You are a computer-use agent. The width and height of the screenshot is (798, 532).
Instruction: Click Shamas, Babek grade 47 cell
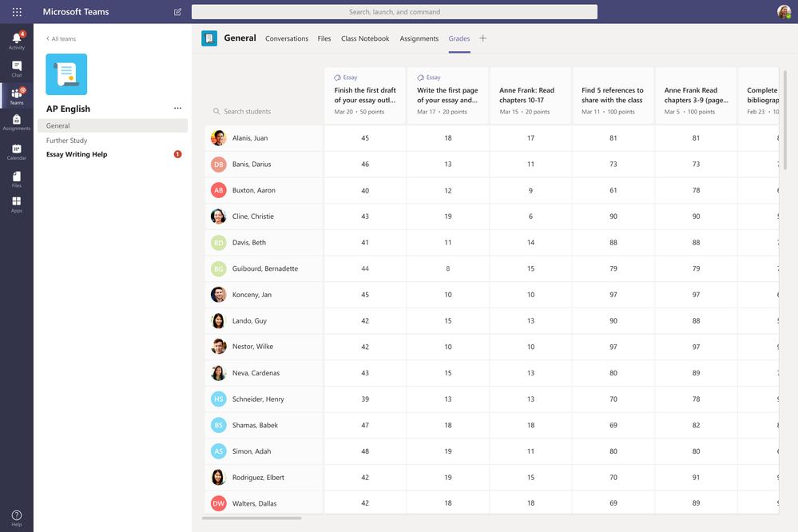[x=365, y=425]
